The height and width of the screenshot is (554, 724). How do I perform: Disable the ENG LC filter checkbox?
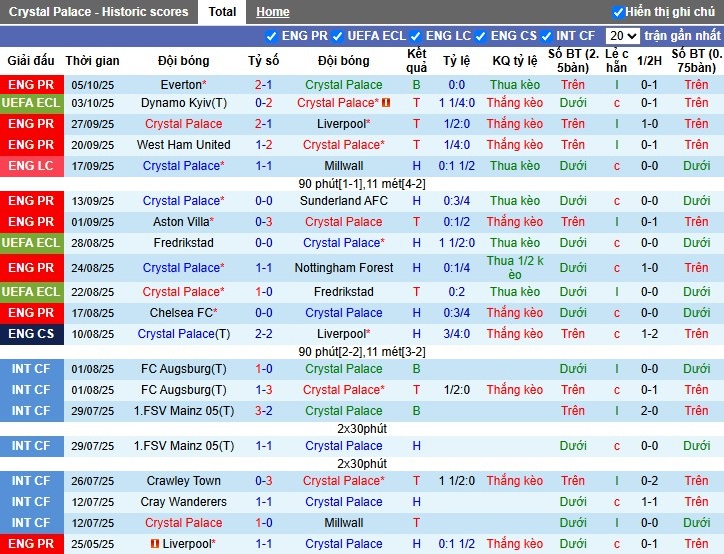(417, 36)
